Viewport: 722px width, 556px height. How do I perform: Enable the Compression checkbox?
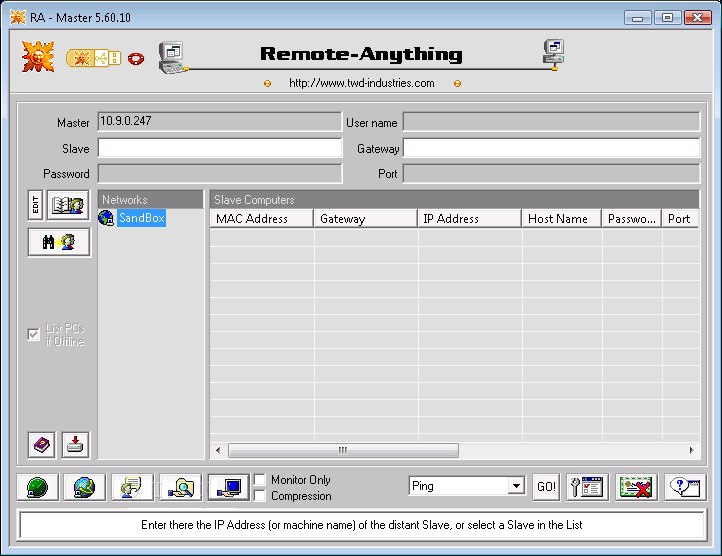[x=260, y=496]
